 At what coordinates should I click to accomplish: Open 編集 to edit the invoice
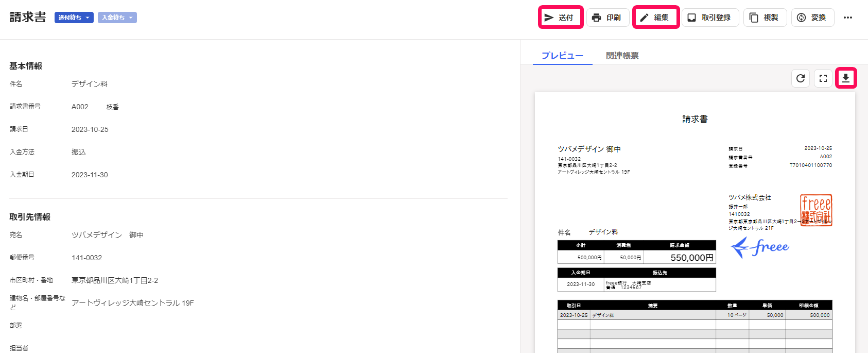click(x=656, y=18)
